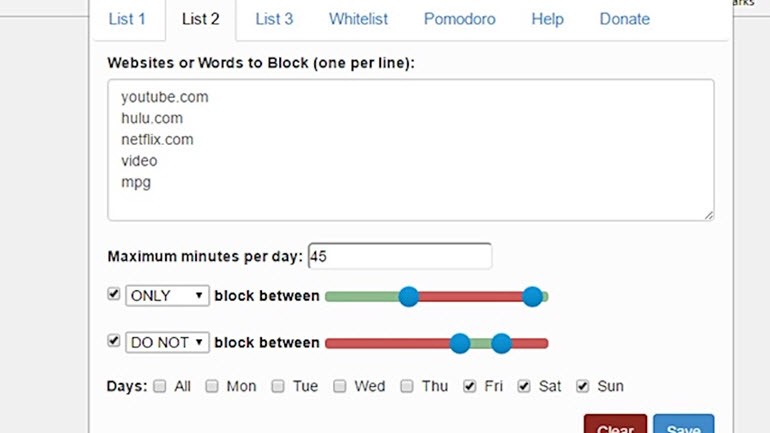Expand the DO NOT dropdown menu

click(x=167, y=343)
